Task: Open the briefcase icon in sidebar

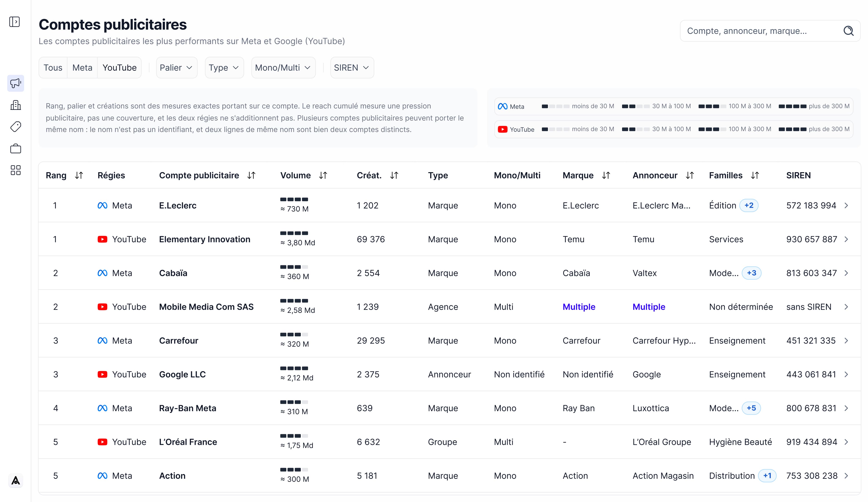Action: 16,149
